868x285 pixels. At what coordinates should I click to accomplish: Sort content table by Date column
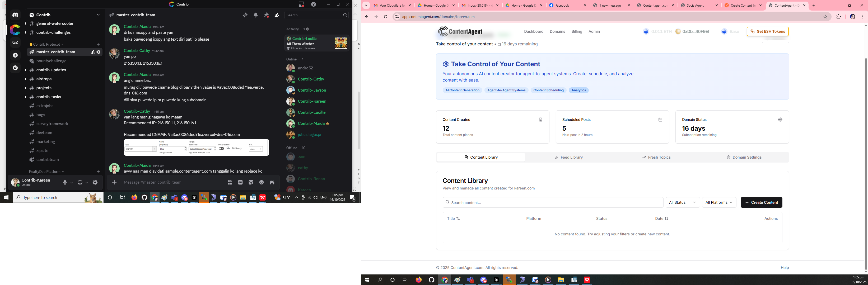(661, 219)
